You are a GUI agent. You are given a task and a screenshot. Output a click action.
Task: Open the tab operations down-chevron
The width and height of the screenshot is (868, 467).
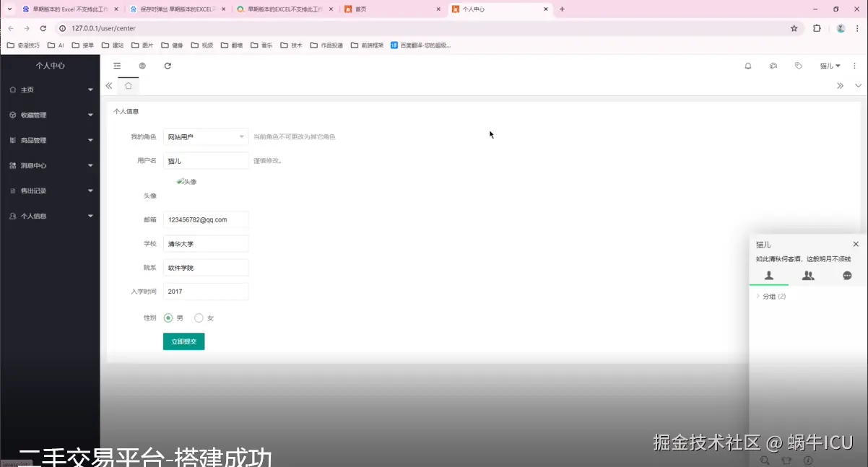pyautogui.click(x=859, y=86)
